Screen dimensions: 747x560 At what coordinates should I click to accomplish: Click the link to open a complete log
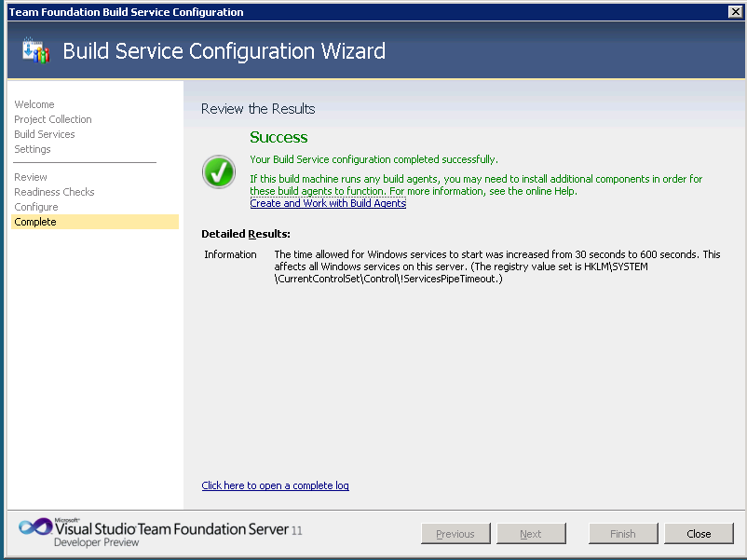pyautogui.click(x=275, y=485)
